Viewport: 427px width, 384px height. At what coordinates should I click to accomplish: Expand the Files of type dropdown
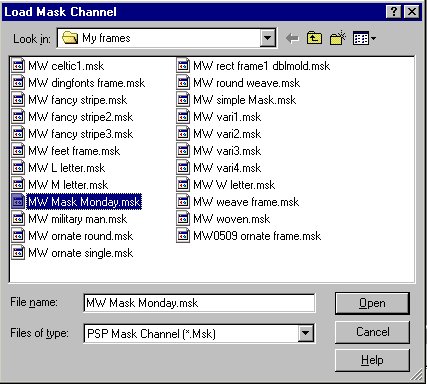306,333
